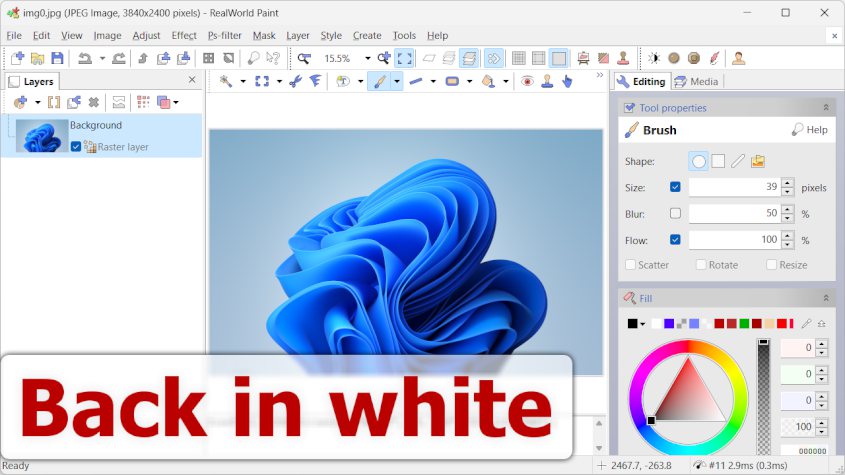Toggle the Flow checkbox

(x=675, y=240)
